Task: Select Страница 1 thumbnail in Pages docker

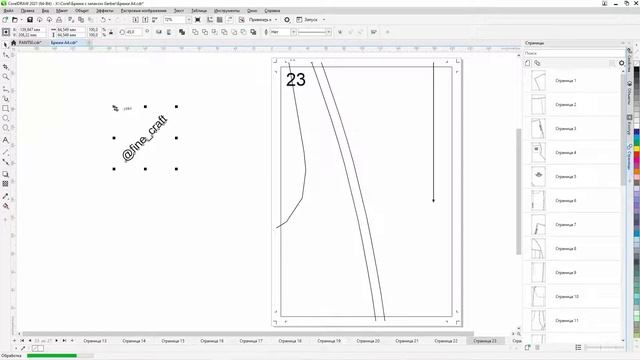Action: click(538, 81)
